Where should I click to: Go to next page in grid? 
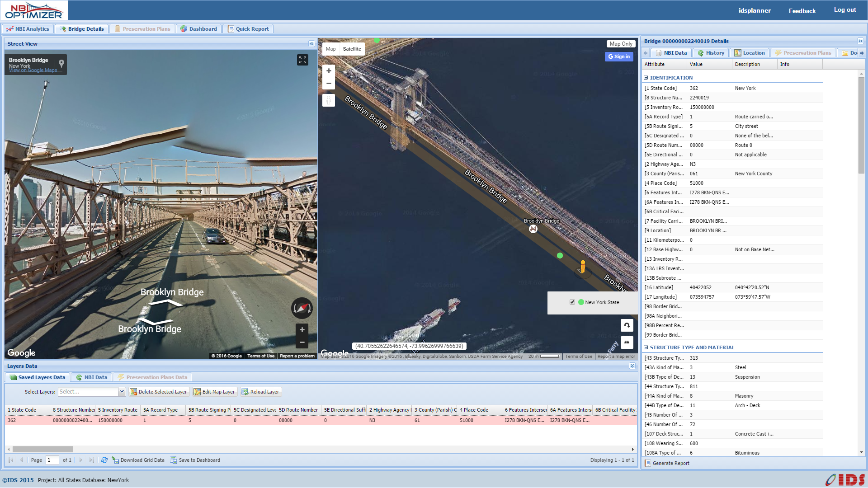click(81, 460)
